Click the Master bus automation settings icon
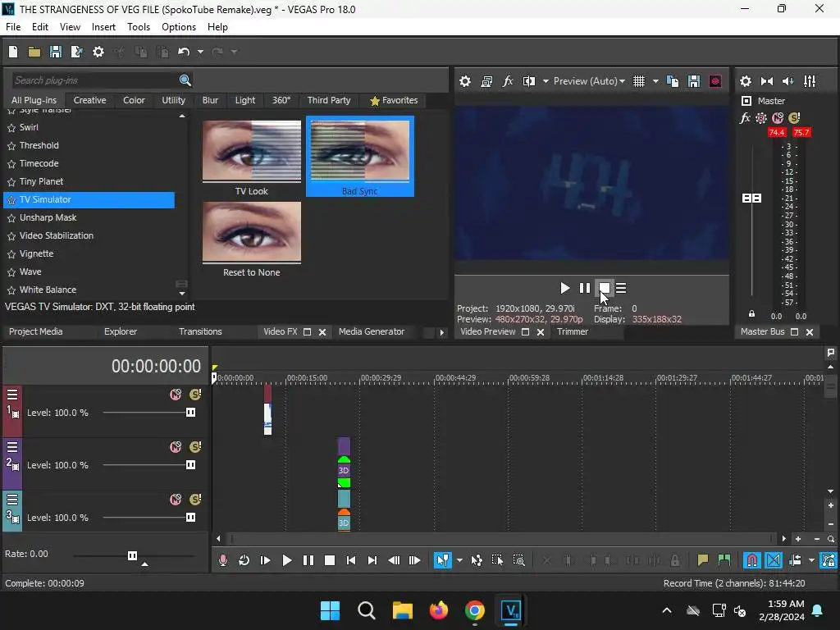840x630 pixels. (x=761, y=118)
